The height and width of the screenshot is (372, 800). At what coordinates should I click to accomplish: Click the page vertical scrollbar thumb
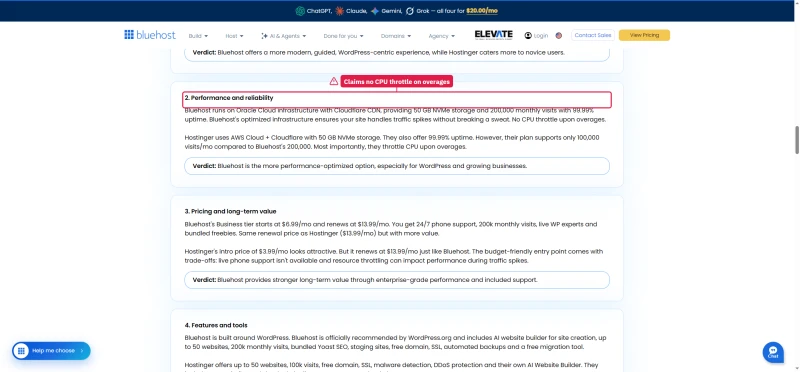click(797, 139)
